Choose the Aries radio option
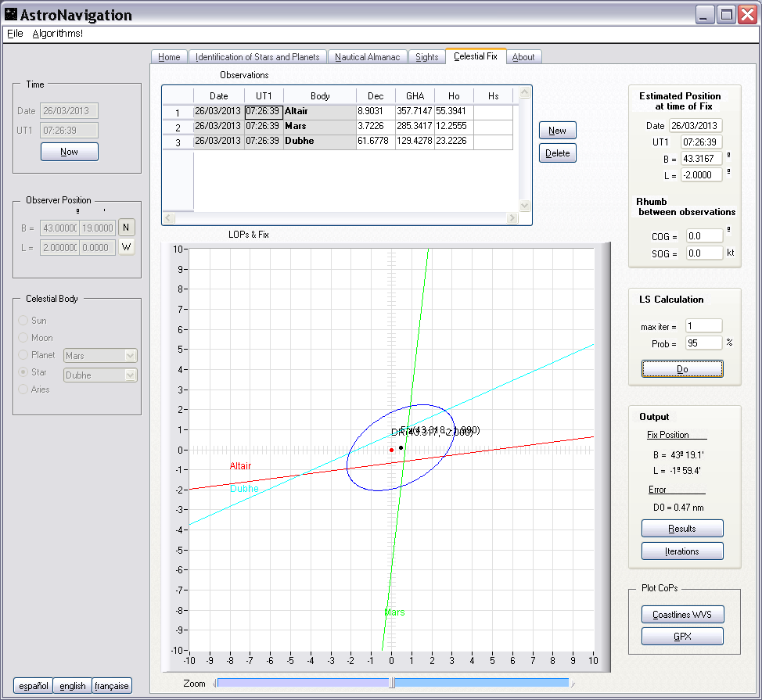 [x=23, y=389]
